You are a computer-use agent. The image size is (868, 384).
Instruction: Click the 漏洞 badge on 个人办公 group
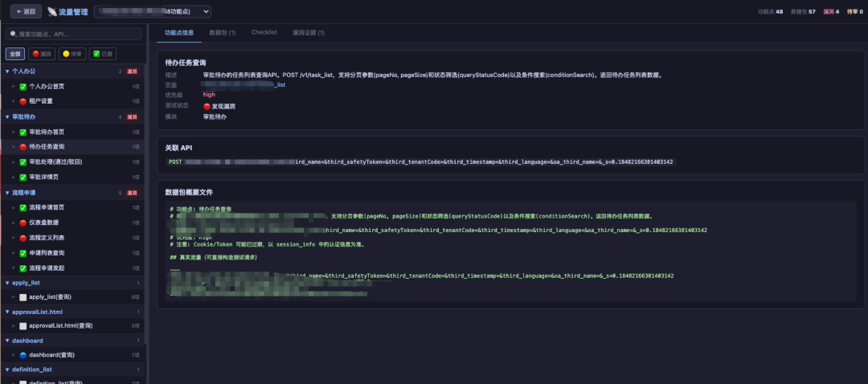[132, 71]
